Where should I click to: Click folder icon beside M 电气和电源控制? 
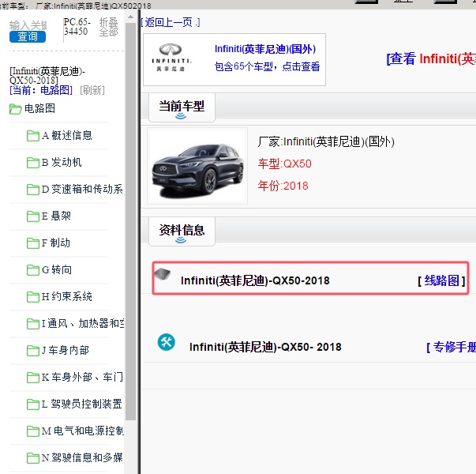pos(33,431)
